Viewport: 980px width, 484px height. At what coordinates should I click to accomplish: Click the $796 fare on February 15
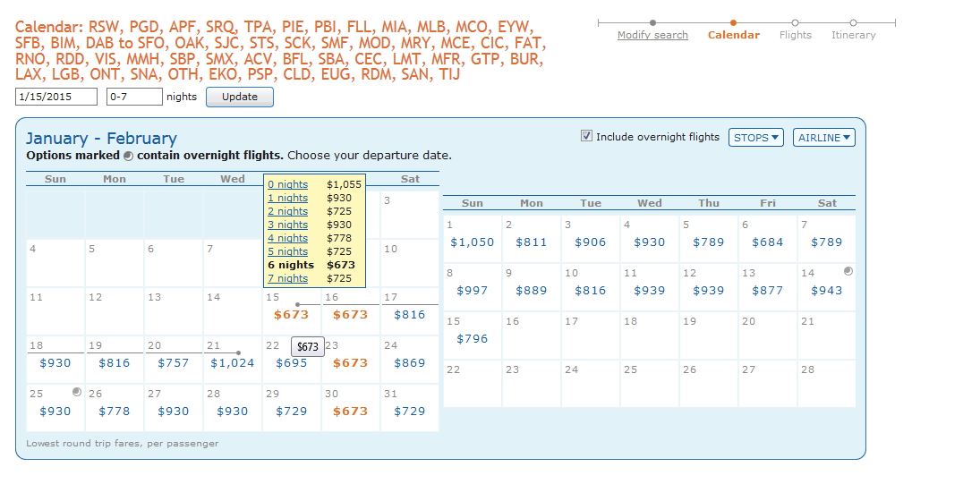click(472, 339)
